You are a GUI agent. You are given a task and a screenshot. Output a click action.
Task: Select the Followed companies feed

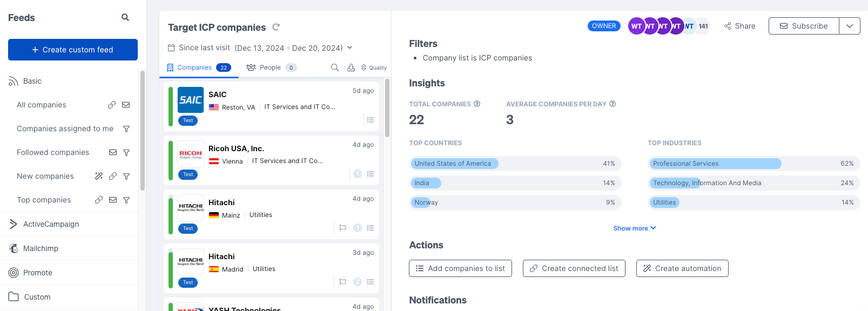point(53,152)
